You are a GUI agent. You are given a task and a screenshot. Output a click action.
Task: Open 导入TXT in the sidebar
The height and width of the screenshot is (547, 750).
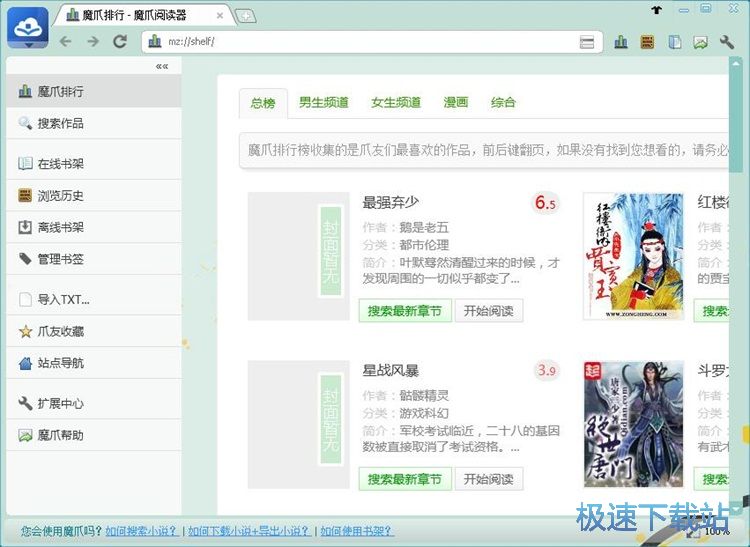[63, 299]
